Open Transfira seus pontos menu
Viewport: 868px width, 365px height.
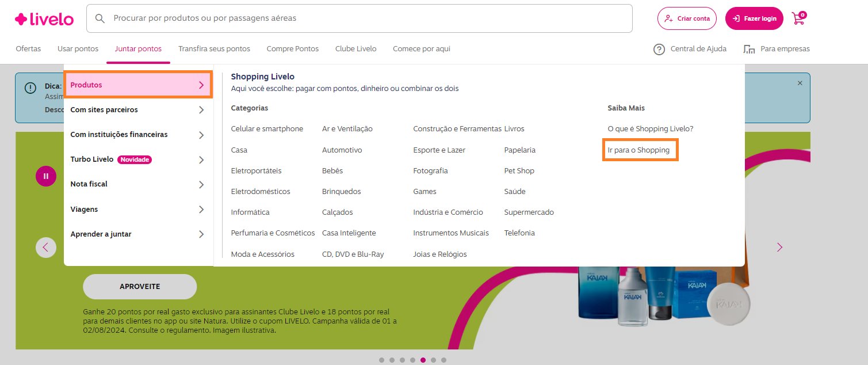[x=214, y=49]
